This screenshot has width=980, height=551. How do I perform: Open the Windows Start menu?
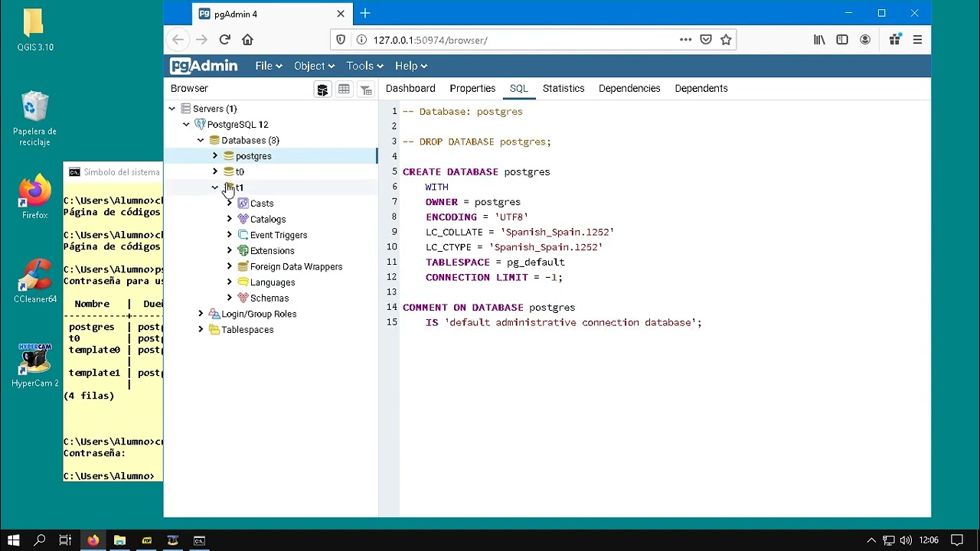tap(13, 540)
